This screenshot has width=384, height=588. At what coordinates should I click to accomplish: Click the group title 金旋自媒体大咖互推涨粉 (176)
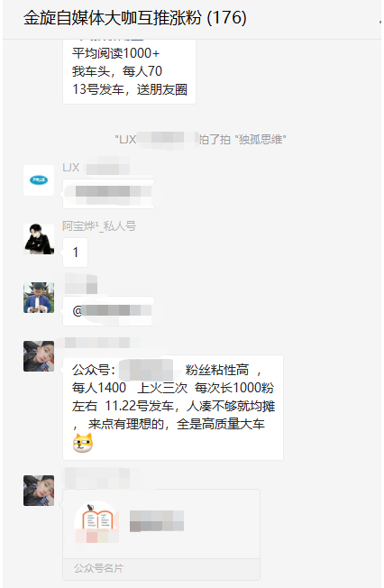[135, 18]
